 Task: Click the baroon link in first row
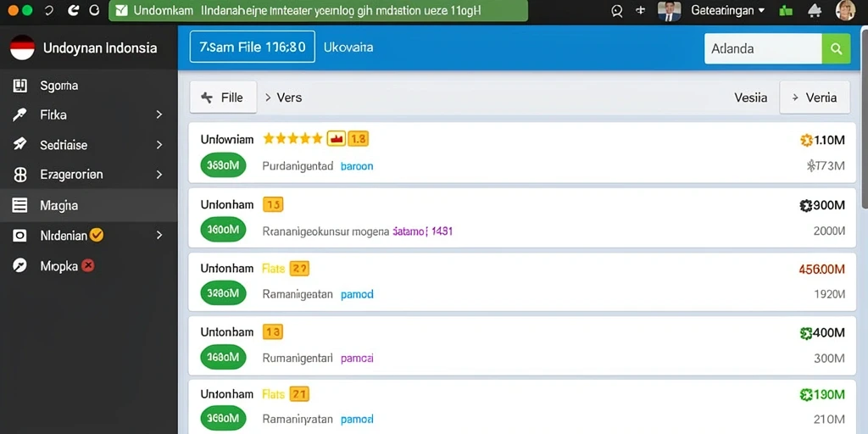click(357, 165)
